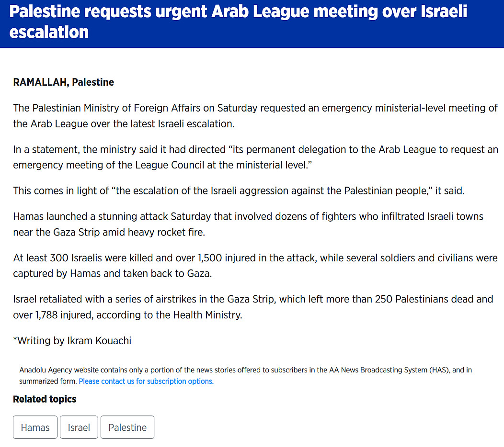The height and width of the screenshot is (447, 504).
Task: Click the "RAMALLAH, Palestine" dateline
Action: coord(63,82)
